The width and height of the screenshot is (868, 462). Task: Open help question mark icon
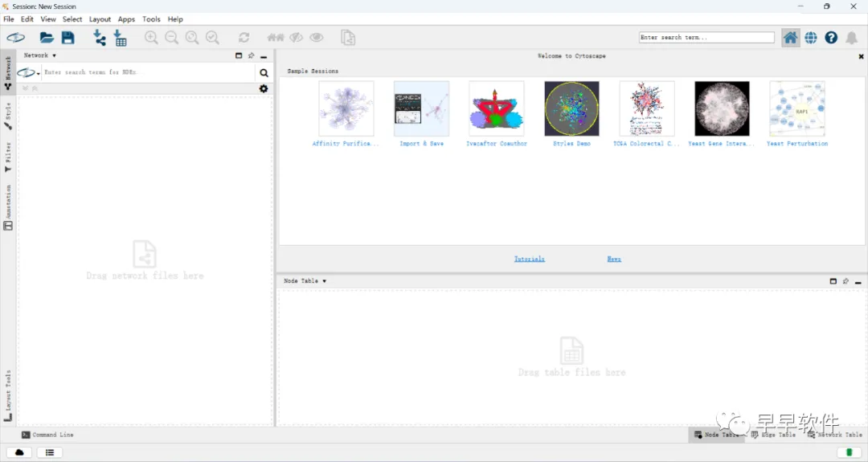831,38
